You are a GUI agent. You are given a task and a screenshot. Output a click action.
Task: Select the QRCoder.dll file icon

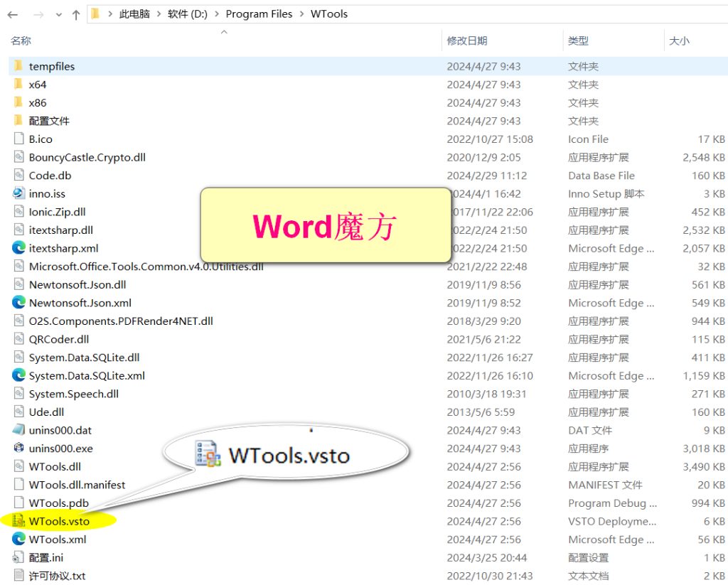click(x=20, y=339)
